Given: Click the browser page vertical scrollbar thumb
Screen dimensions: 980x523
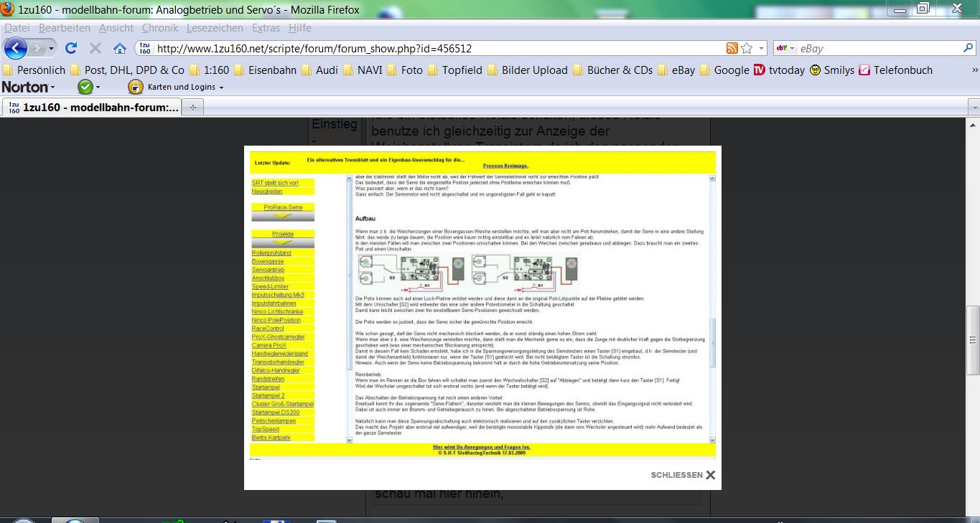Looking at the screenshot, I should [x=973, y=339].
